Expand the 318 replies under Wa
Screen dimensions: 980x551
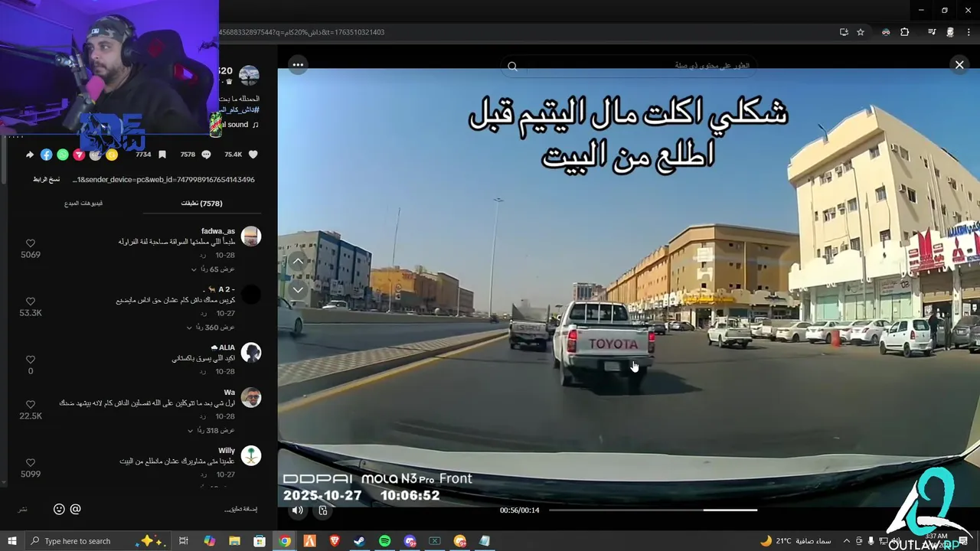pyautogui.click(x=213, y=431)
